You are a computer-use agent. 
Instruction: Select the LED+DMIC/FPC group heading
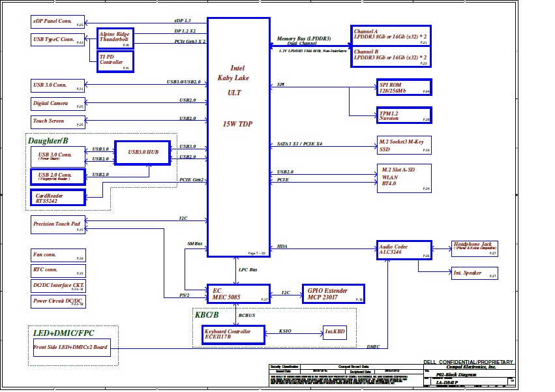(64, 333)
